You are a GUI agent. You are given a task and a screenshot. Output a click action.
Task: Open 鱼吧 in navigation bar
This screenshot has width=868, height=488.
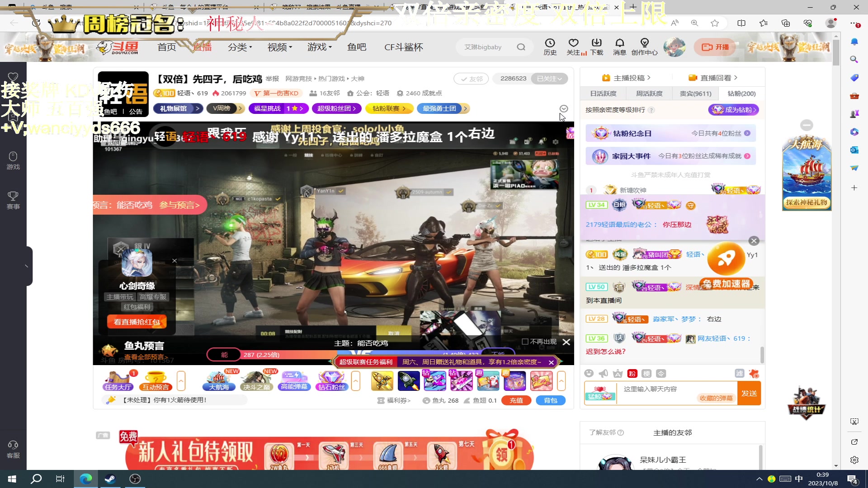tap(357, 47)
